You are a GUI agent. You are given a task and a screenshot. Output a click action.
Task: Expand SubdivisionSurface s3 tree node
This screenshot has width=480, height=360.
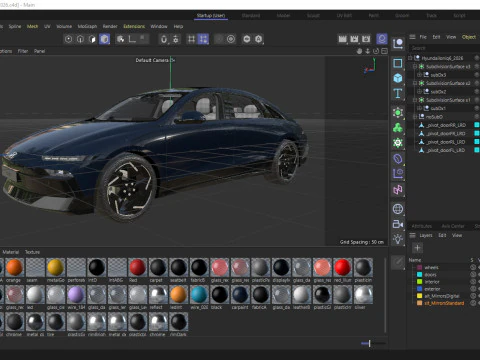(x=415, y=67)
